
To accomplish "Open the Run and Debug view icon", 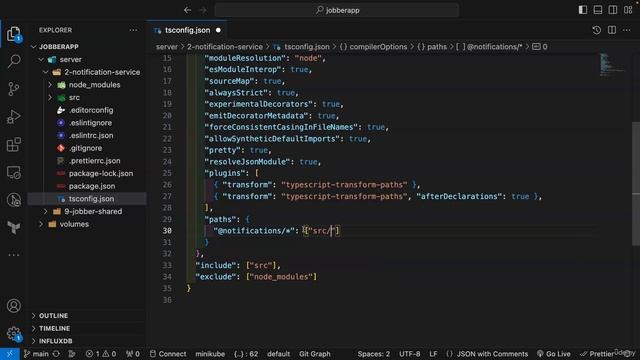I will pos(13,117).
